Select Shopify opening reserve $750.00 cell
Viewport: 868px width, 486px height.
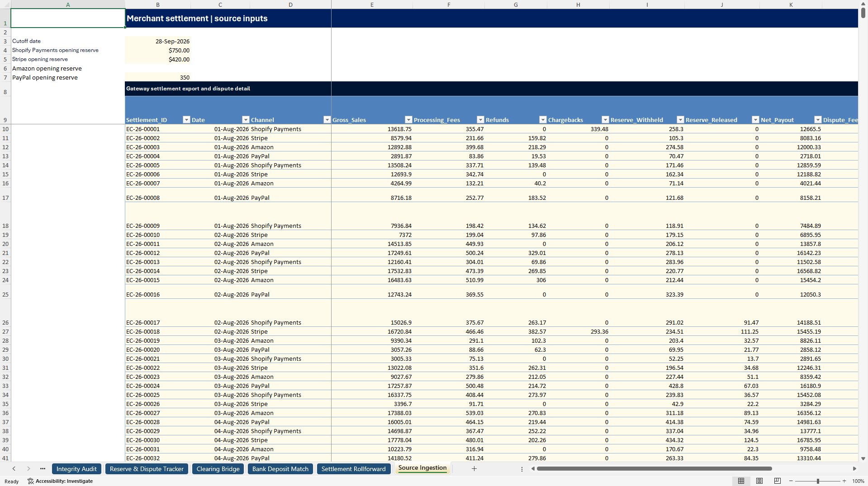pos(158,50)
